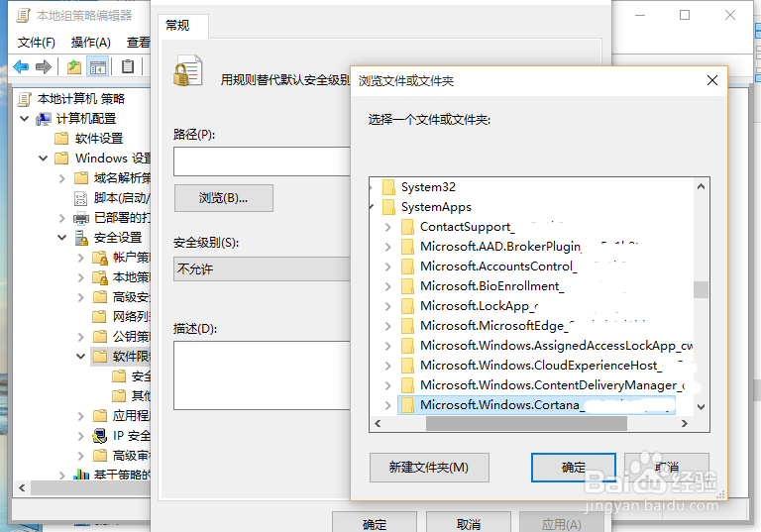This screenshot has height=532, width=761.
Task: Click the ContentDeliveryManager folder icon
Action: coord(407,385)
